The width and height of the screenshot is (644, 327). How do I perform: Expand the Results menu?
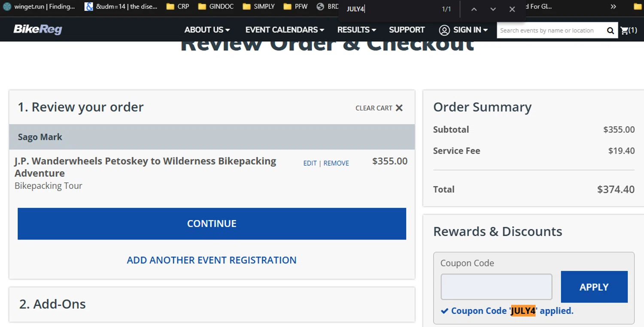point(356,30)
